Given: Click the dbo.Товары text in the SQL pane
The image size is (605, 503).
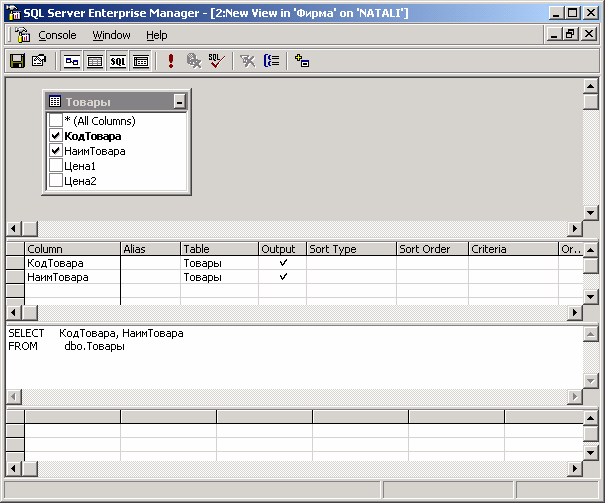Looking at the screenshot, I should tap(94, 346).
